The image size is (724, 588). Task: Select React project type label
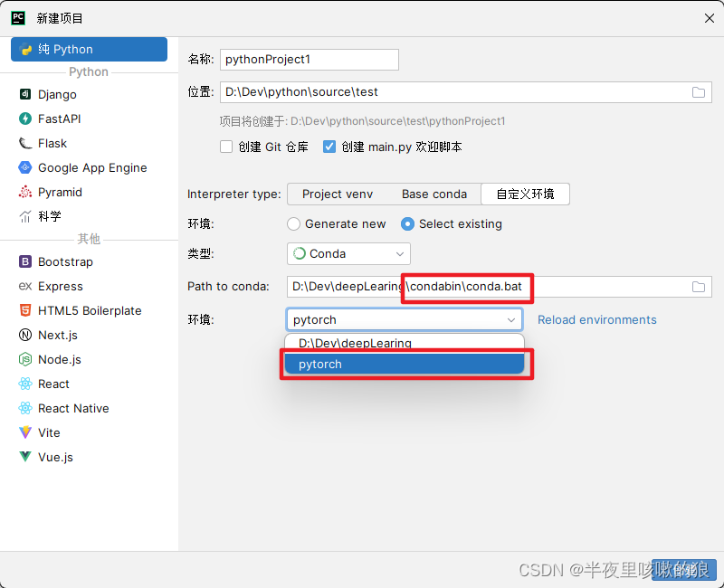pos(53,384)
